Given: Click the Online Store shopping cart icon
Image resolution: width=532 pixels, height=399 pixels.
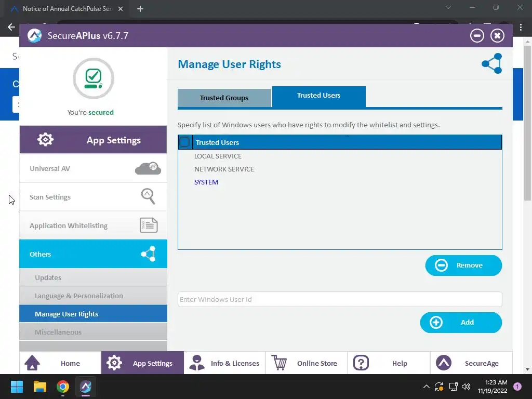Looking at the screenshot, I should coord(279,363).
